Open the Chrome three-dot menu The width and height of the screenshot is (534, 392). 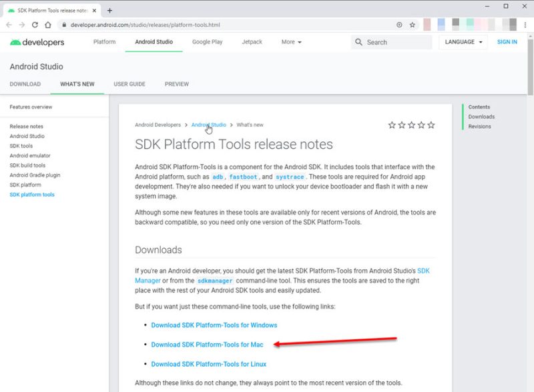click(524, 25)
